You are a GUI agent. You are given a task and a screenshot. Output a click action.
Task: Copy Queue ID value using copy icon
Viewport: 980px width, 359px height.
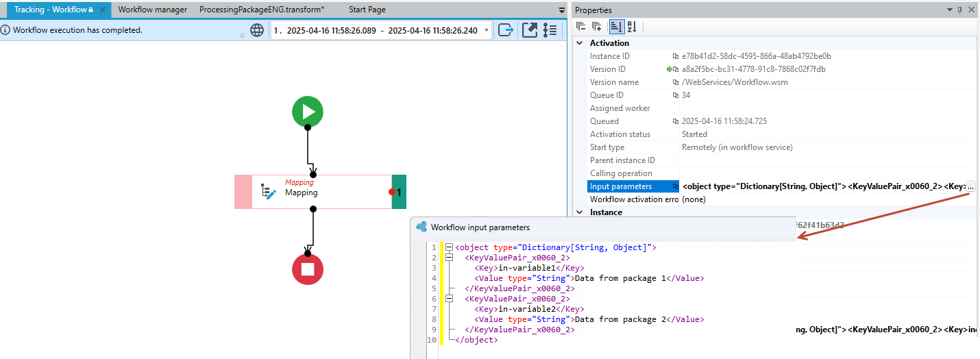coord(676,95)
